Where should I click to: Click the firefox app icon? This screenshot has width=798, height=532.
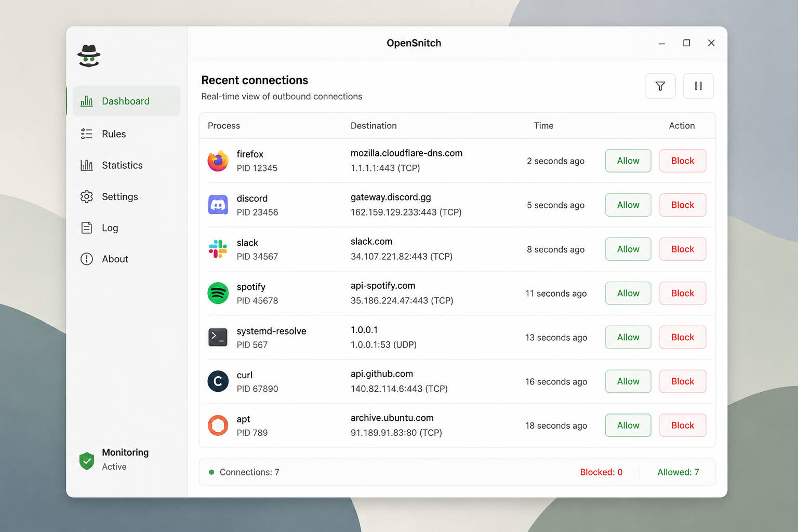pos(218,161)
